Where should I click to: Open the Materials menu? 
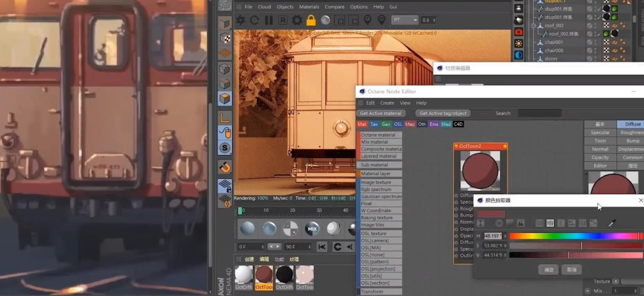tap(309, 6)
